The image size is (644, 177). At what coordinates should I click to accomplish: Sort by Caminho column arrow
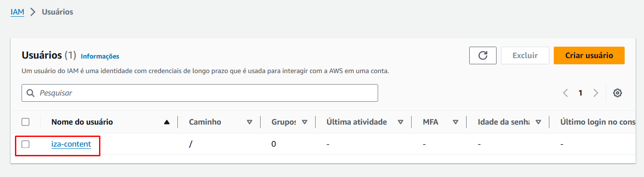point(250,122)
